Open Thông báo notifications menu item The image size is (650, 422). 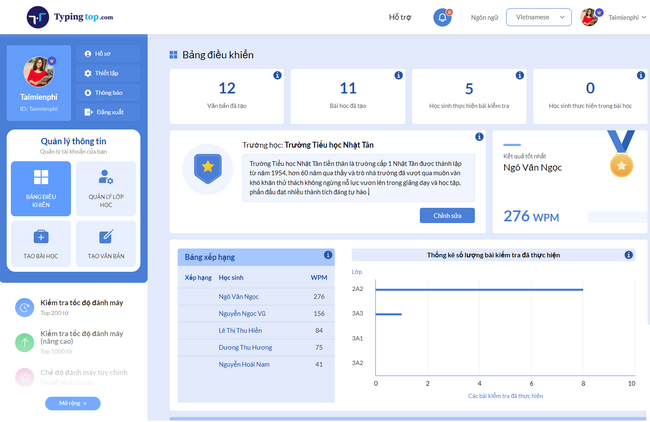coord(108,92)
